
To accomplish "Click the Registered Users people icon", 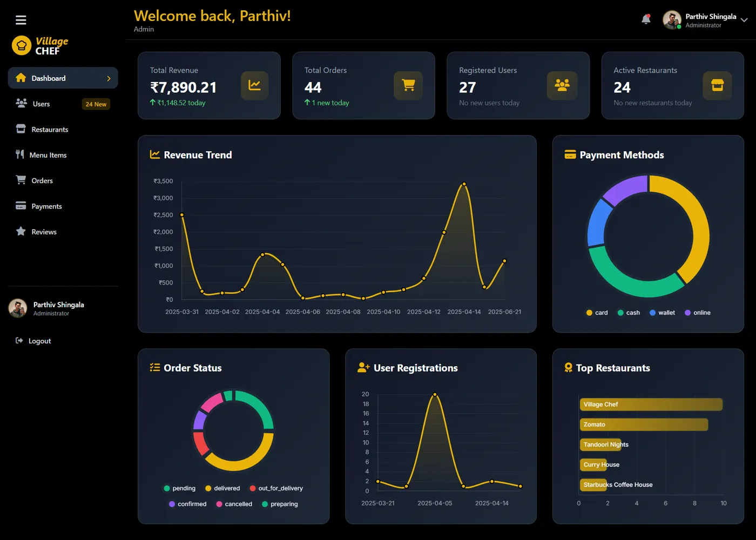I will pos(562,85).
